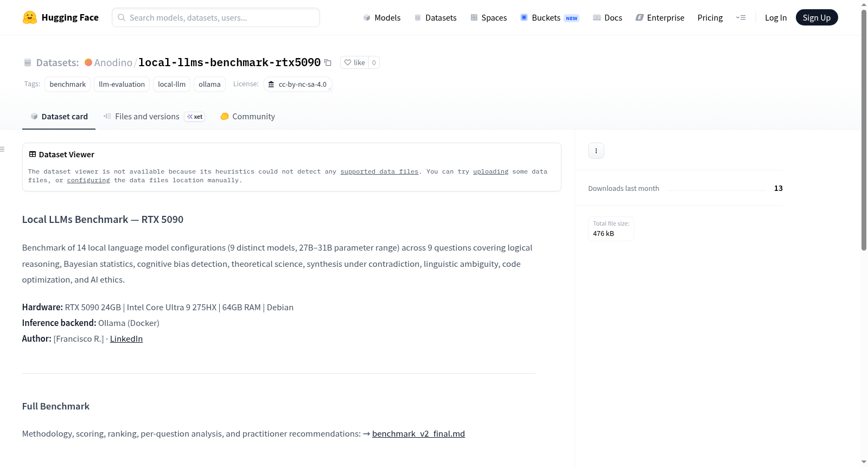Screen dimensions: 868x467
Task: Open the Docs page
Action: pos(608,17)
